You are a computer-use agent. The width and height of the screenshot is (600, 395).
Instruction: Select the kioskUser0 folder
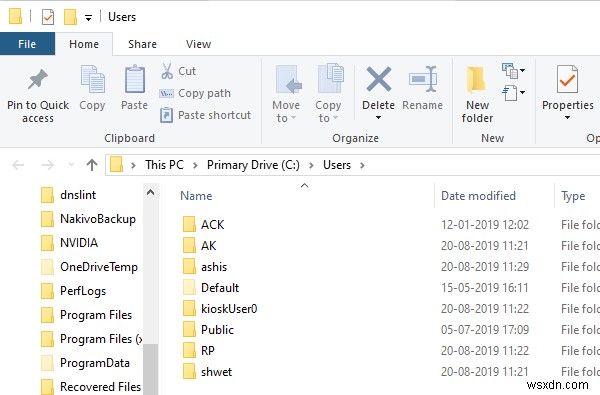click(x=220, y=308)
